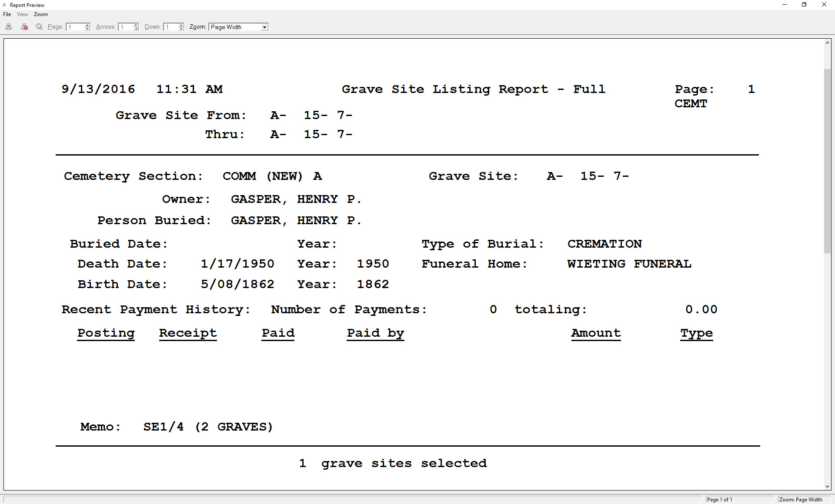Click the magnifying glass zoom icon
This screenshot has height=504, width=835.
[39, 27]
